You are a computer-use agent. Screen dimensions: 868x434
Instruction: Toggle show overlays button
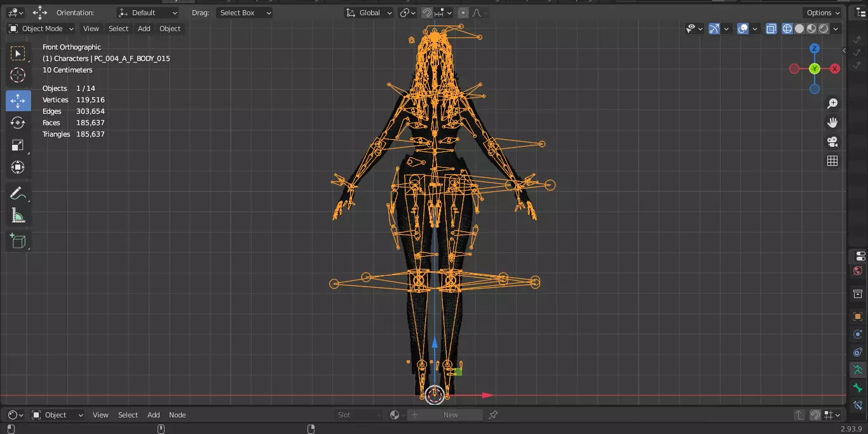click(x=743, y=29)
